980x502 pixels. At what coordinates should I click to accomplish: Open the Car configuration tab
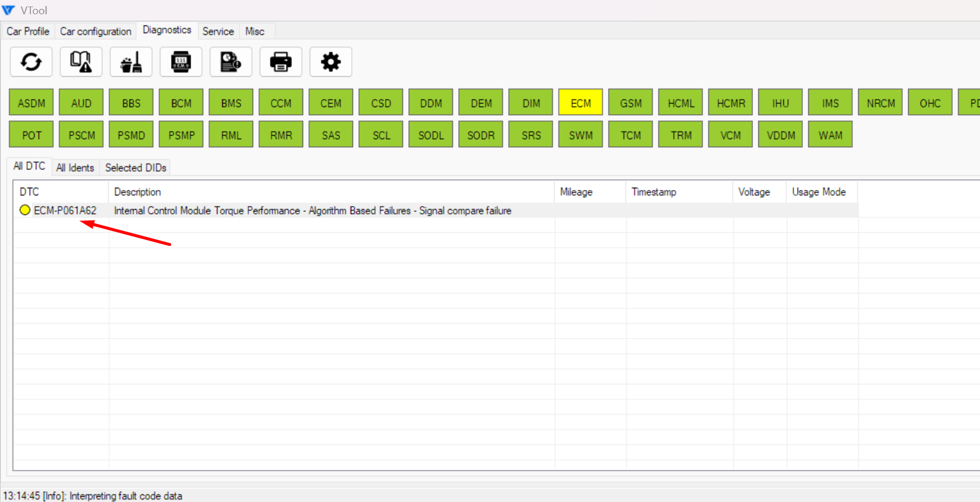(x=95, y=31)
